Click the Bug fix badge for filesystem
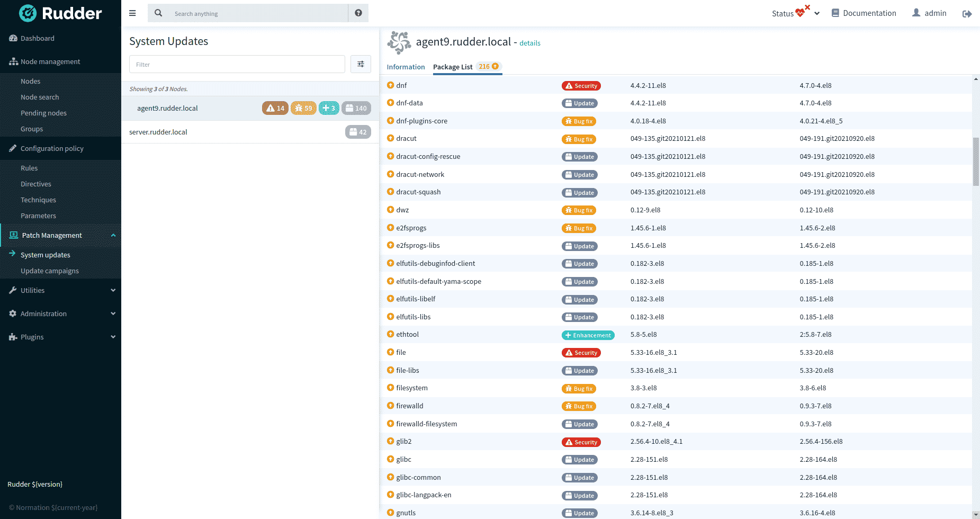This screenshot has width=980, height=519. coord(579,389)
